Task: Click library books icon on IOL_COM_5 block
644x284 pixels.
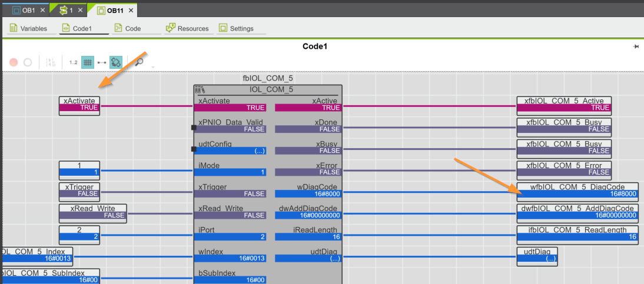Action: click(200, 90)
